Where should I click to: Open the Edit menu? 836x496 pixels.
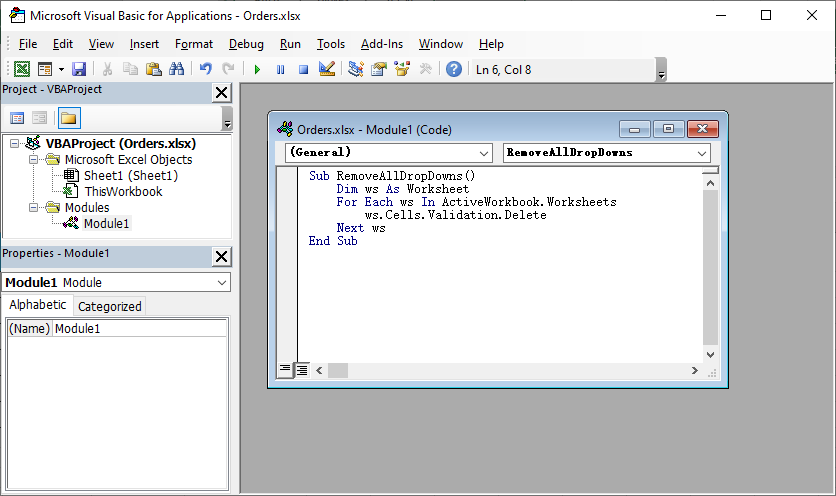(x=62, y=44)
